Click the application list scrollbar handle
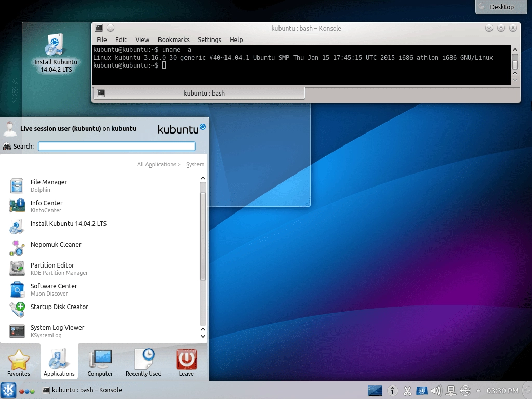Viewport: 532px width, 399px height. point(203,236)
